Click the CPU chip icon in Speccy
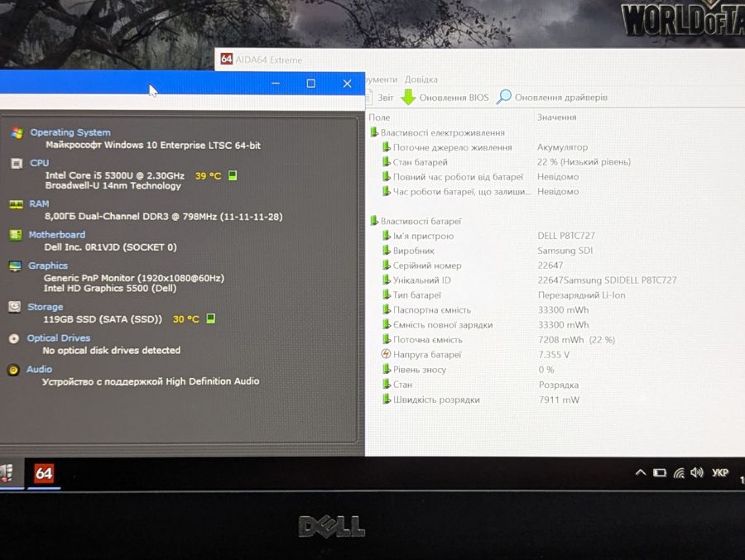Screen dimensions: 745x560 pos(17,164)
